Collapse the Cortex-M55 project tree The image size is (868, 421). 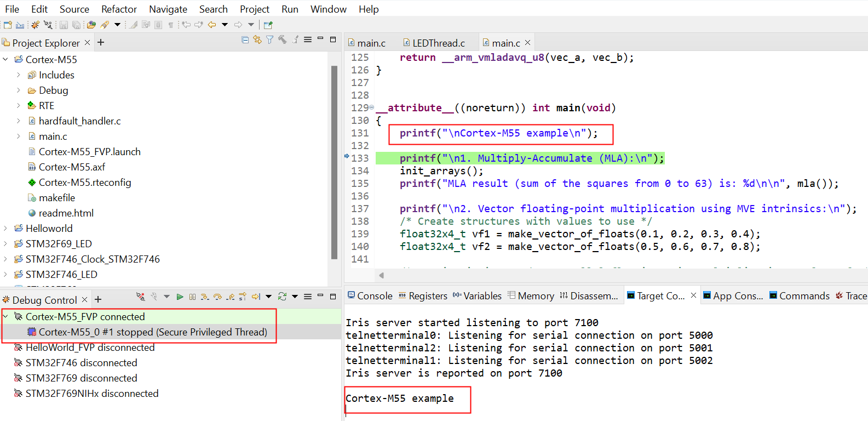(6, 59)
